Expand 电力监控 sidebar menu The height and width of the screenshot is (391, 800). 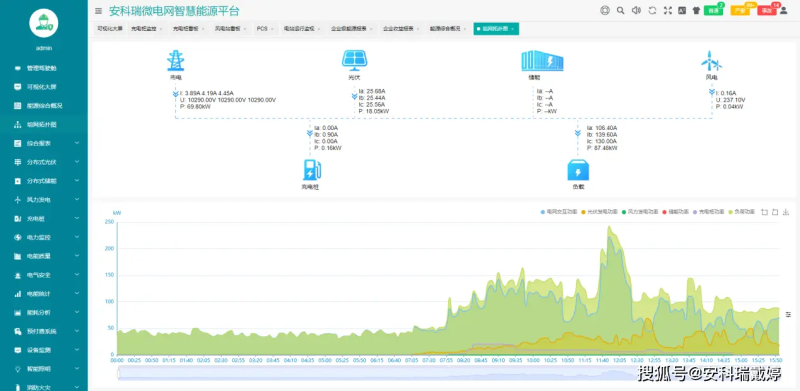pos(44,237)
